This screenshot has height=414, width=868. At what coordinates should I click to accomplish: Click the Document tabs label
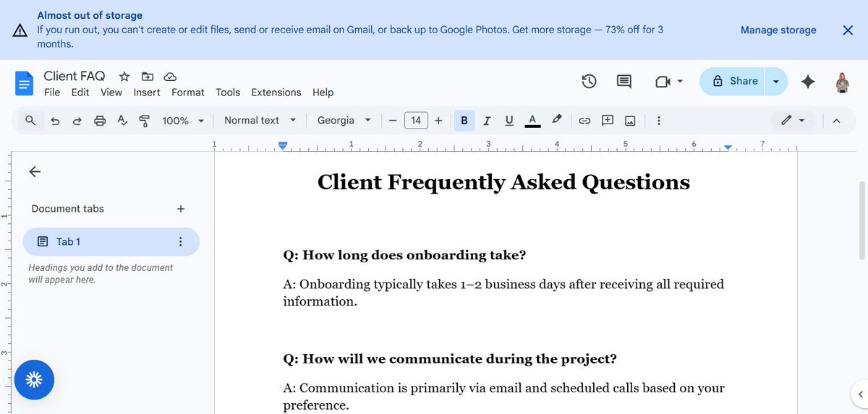68,209
